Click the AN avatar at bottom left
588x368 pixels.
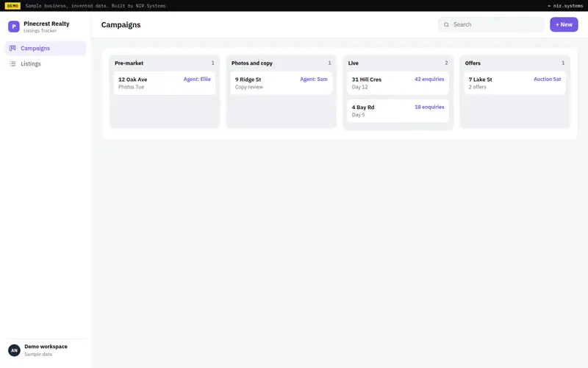pos(14,350)
